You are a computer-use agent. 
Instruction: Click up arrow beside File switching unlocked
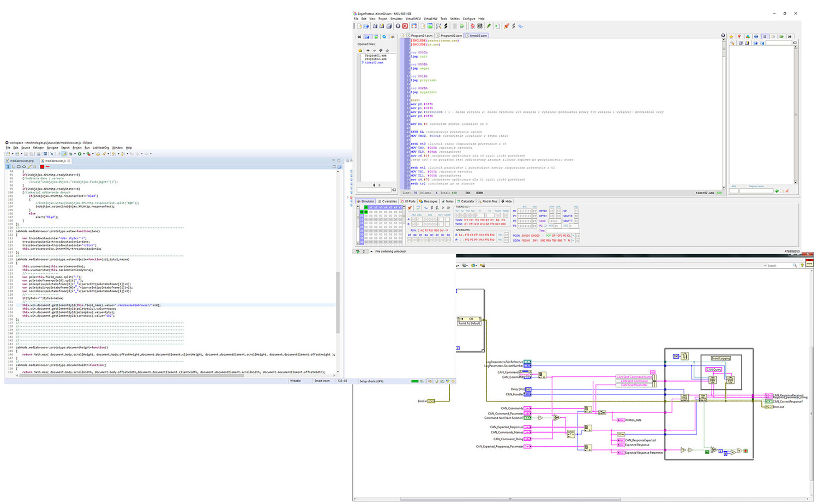371,251
